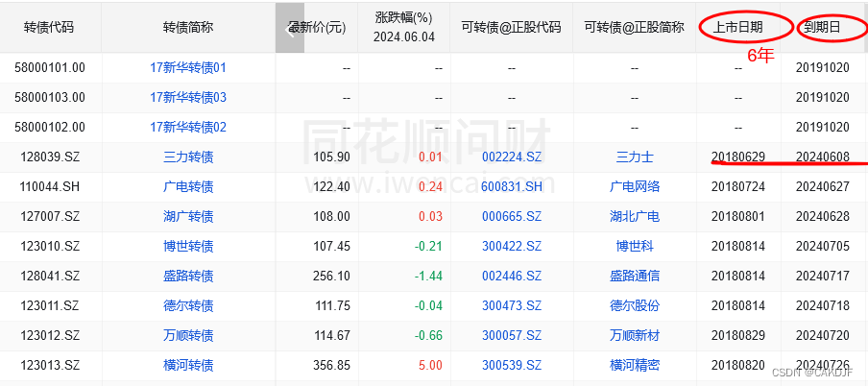Open the 17新华转债02 bond link
This screenshot has width=868, height=386.
188,128
